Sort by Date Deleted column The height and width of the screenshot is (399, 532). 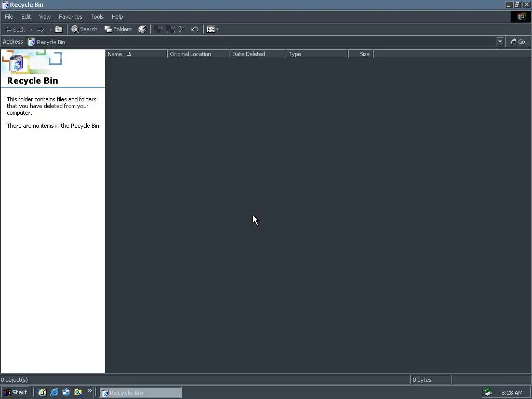click(x=258, y=54)
